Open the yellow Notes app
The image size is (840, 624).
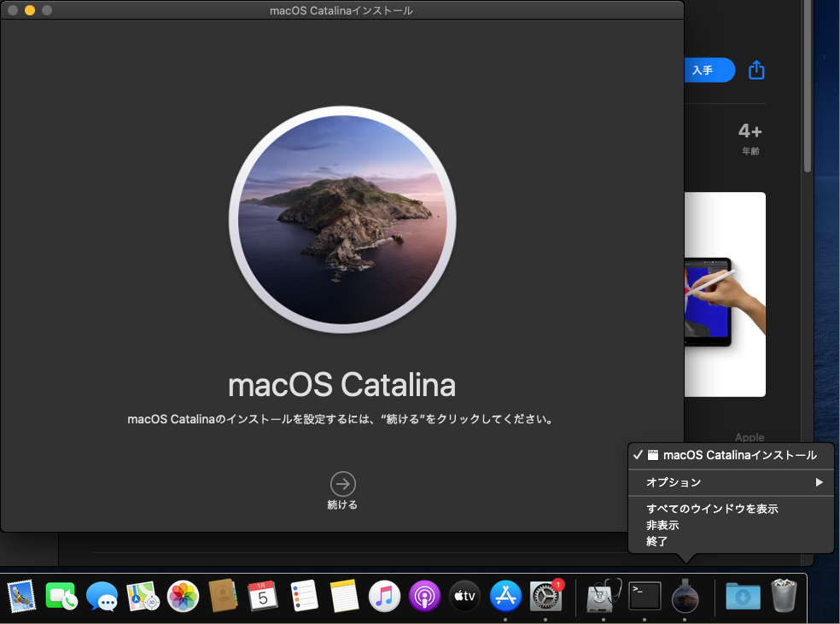344,596
